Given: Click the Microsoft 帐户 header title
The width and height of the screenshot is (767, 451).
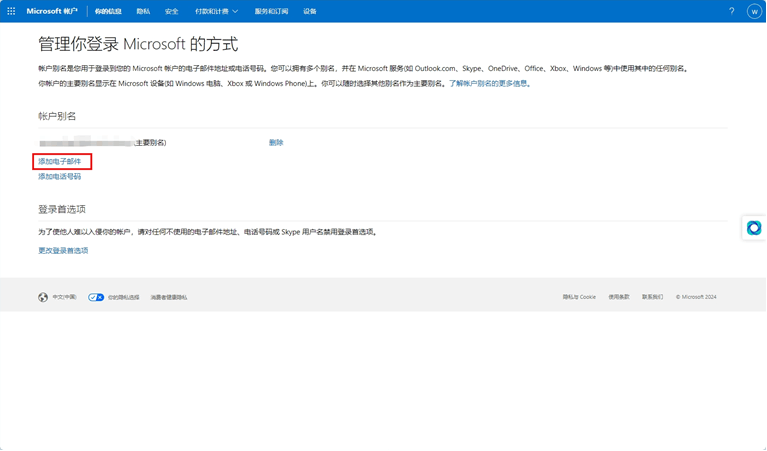Looking at the screenshot, I should (x=52, y=11).
